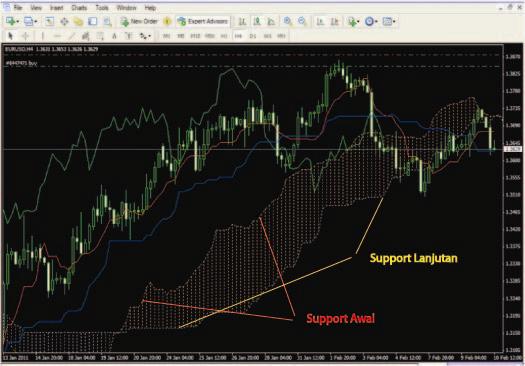Switch chart to Bar Chart type
Image resolution: width=525 pixels, height=366 pixels.
point(242,22)
